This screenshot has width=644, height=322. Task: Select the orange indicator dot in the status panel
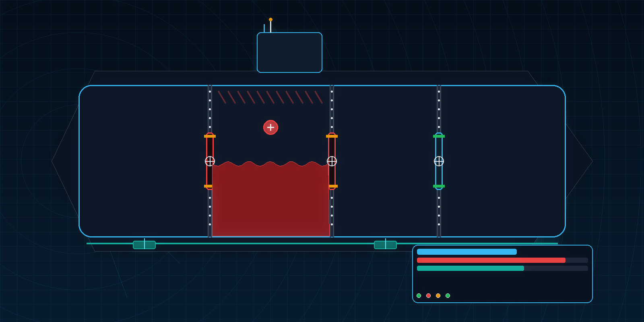click(x=438, y=296)
